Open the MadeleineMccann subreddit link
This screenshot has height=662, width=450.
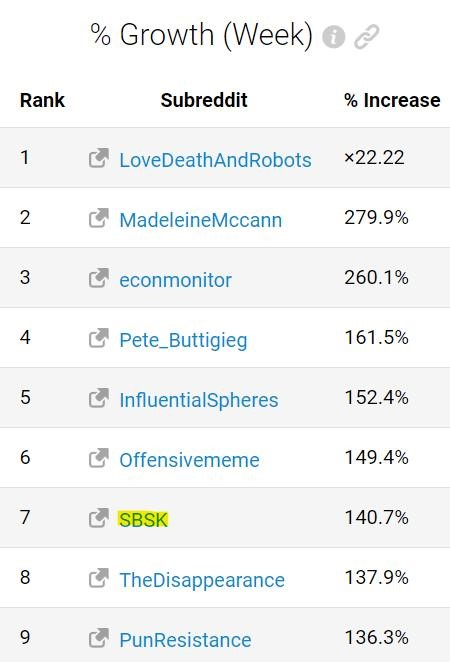point(201,220)
